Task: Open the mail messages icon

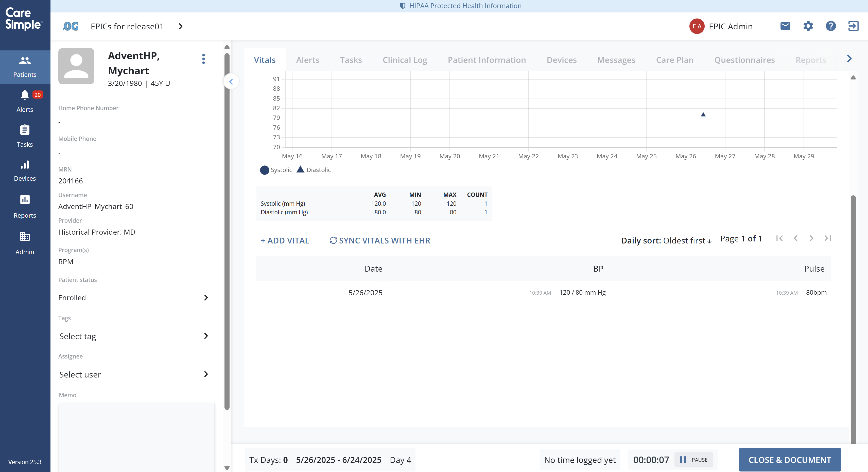Action: click(785, 26)
